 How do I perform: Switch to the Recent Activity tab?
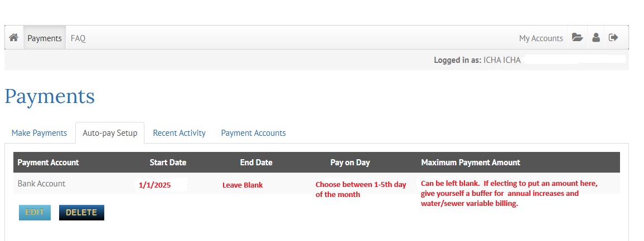tap(179, 133)
